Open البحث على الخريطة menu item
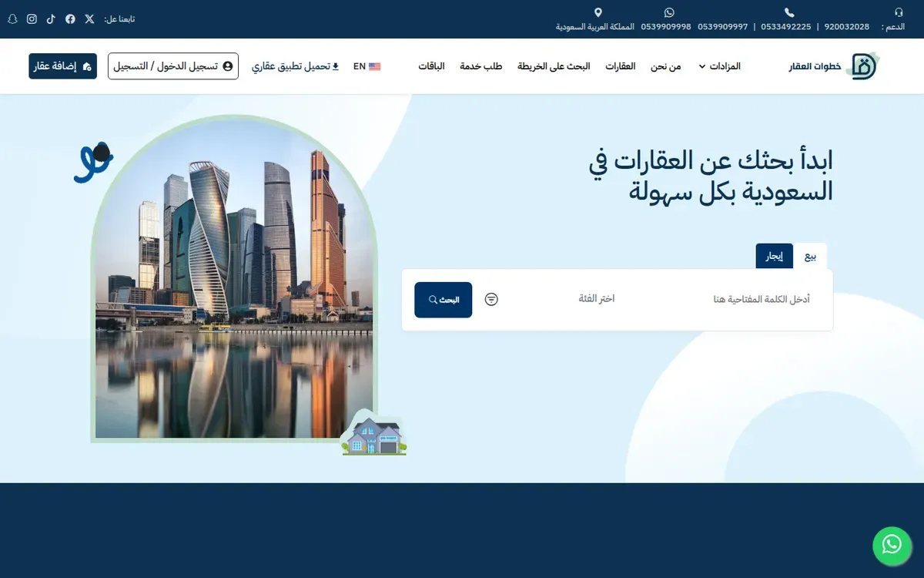This screenshot has width=924, height=578. tap(554, 66)
